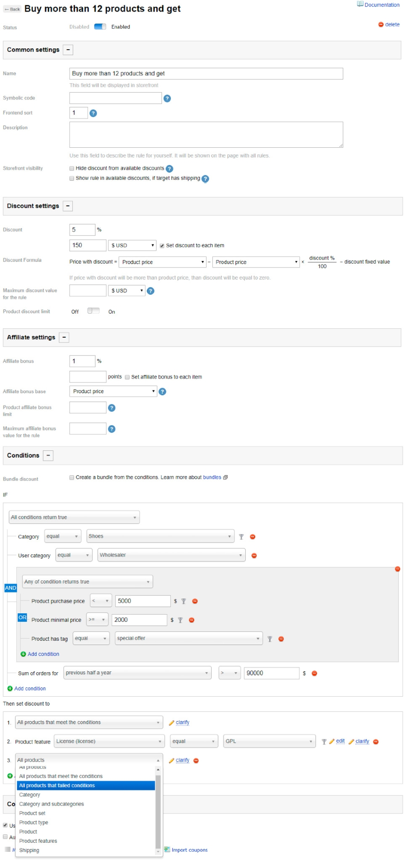Screen dimensions: 408x868
Task: Click the delete rule link
Action: (389, 25)
